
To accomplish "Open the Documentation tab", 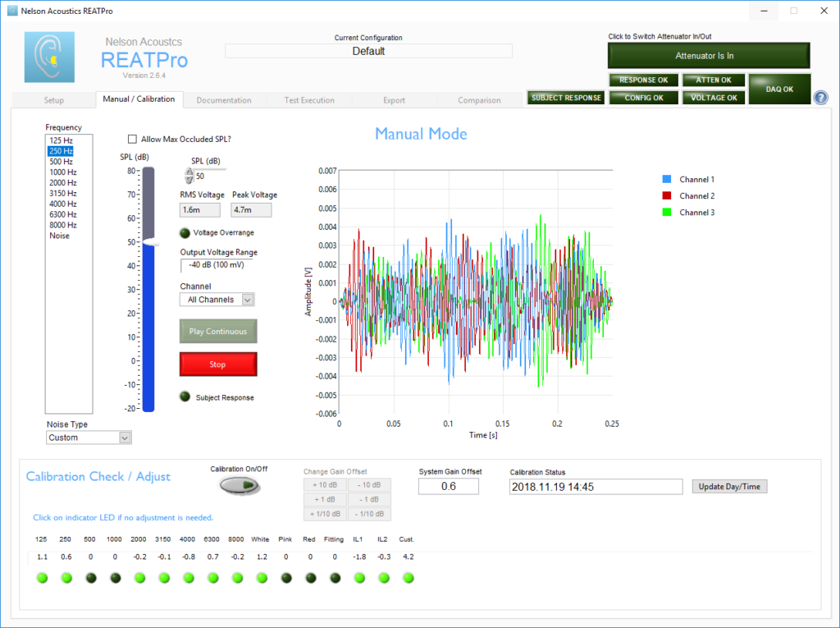I will click(225, 99).
